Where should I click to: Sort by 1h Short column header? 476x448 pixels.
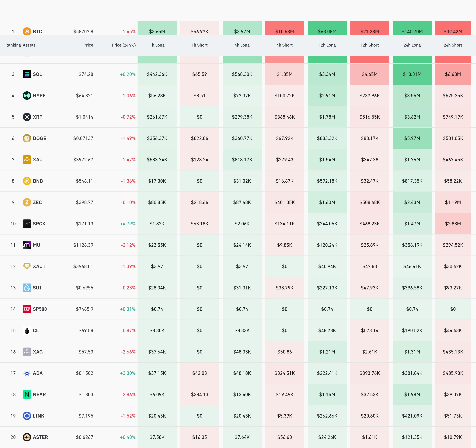tap(199, 45)
